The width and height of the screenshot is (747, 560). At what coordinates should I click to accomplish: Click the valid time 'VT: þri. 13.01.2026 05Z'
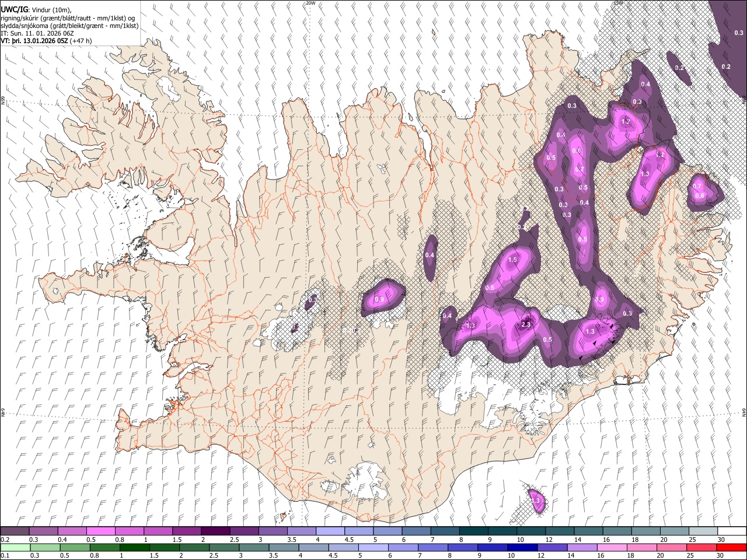tap(34, 41)
